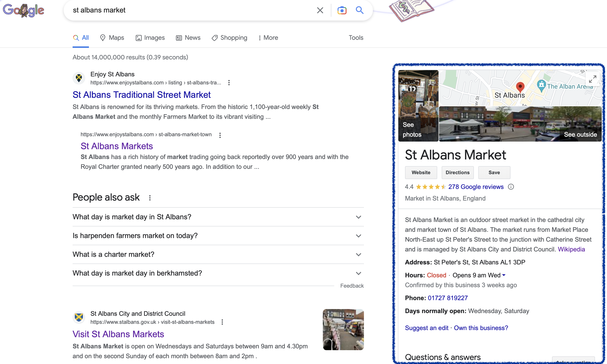This screenshot has height=364, width=607.
Task: Click the reviews info circle icon
Action: coord(511,187)
